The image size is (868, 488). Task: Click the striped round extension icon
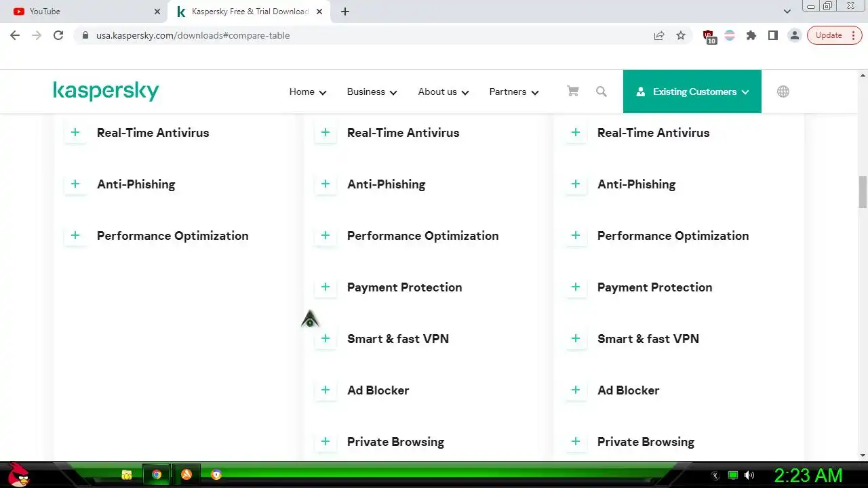(x=730, y=35)
